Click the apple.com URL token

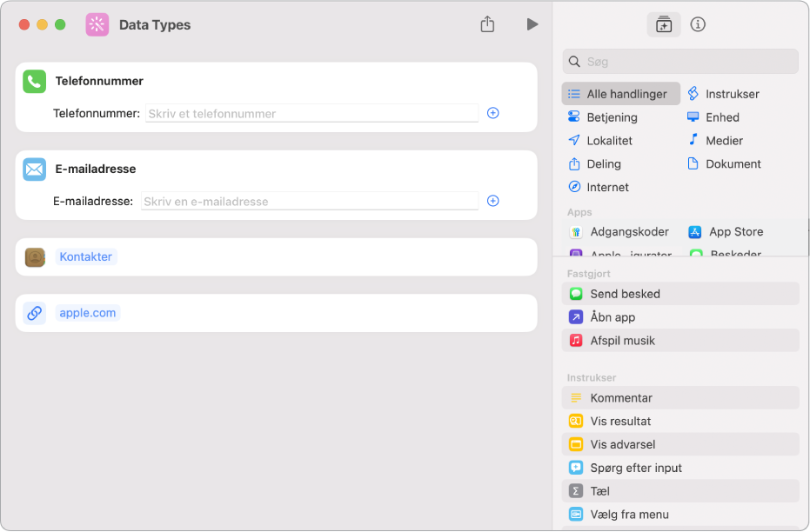point(87,313)
